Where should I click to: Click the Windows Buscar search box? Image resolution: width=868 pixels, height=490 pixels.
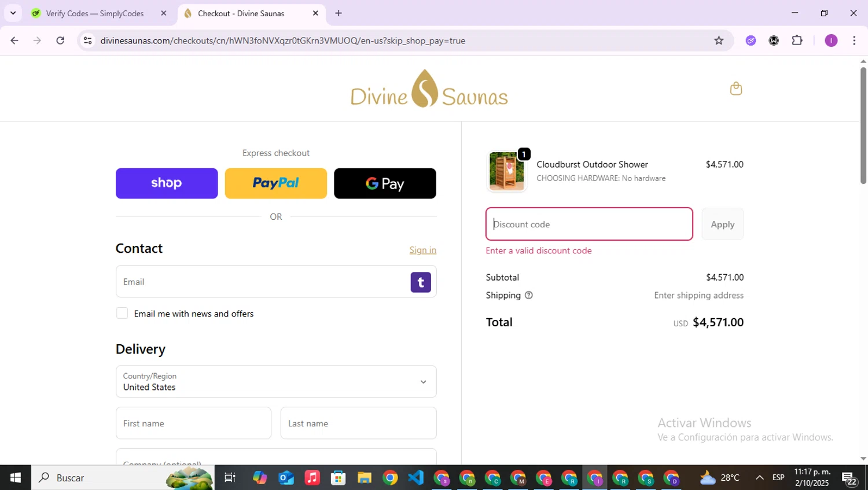click(123, 478)
